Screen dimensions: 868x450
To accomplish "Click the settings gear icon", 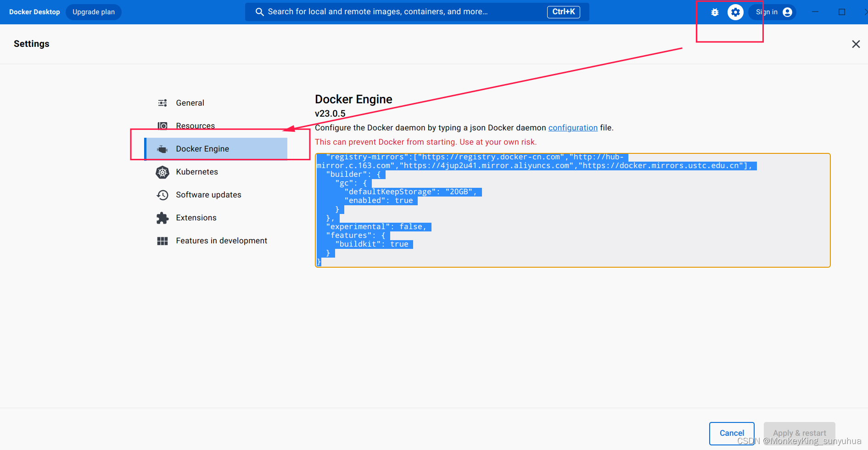I will pos(735,12).
